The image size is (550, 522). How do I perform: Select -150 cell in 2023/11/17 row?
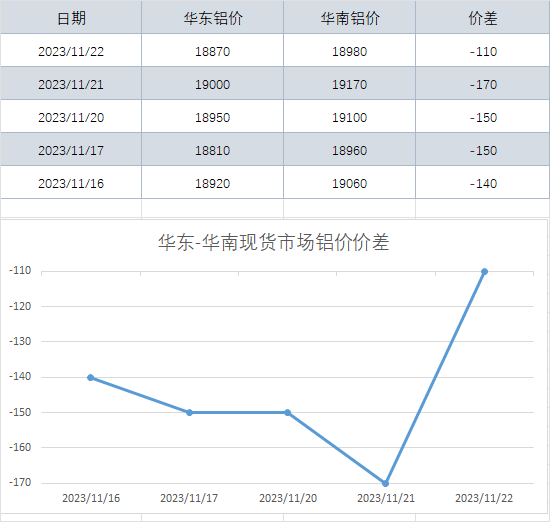point(483,149)
